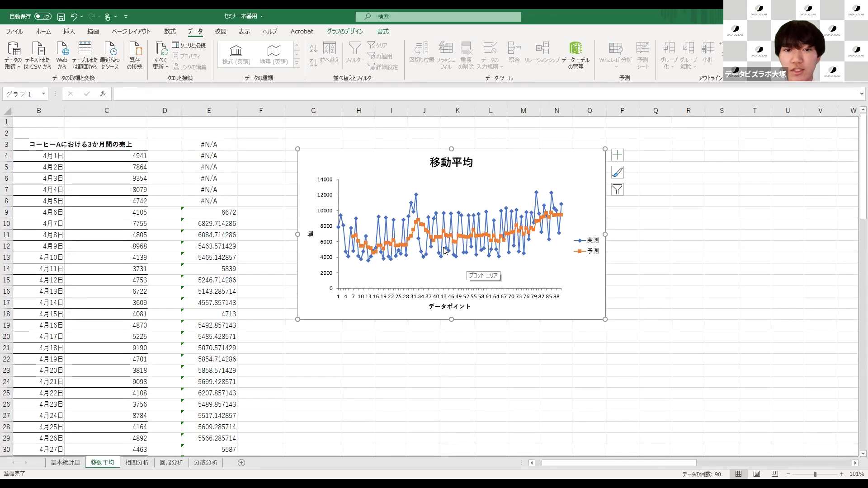Click the zoom slider in the status bar
Viewport: 868px width, 488px height.
815,474
